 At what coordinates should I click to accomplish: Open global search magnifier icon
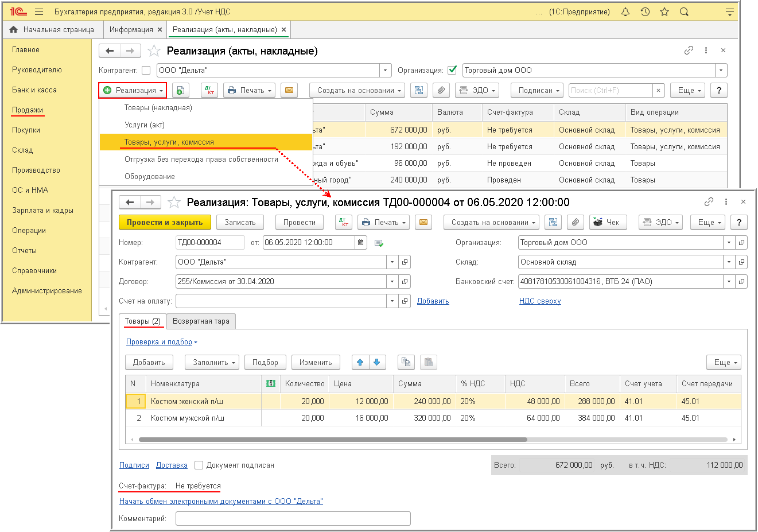pos(684,11)
